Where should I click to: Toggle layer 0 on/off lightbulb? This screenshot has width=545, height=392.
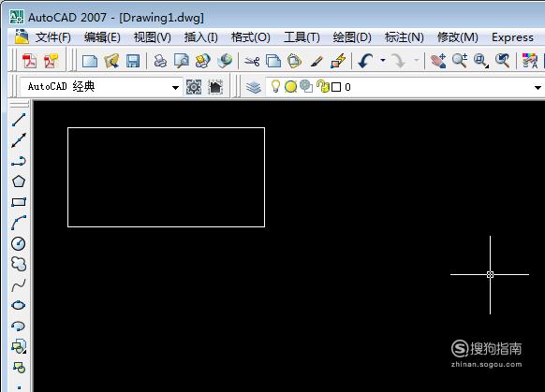pyautogui.click(x=275, y=86)
